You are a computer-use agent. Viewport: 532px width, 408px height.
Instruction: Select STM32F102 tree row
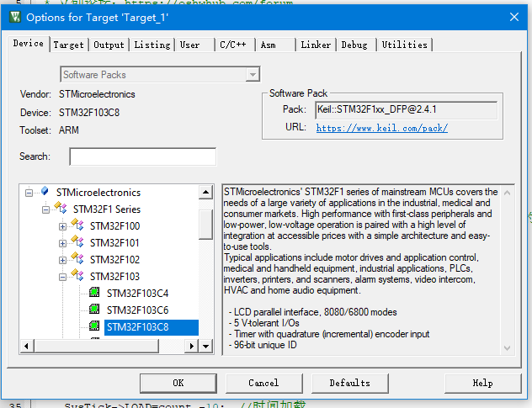[114, 260]
